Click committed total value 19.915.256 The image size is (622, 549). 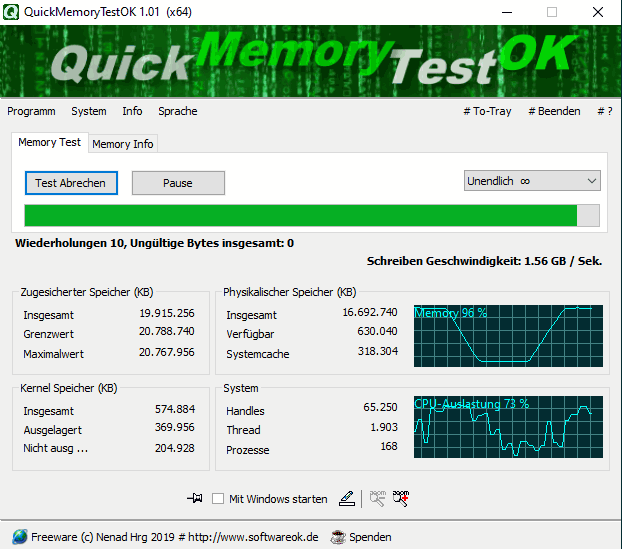(167, 313)
